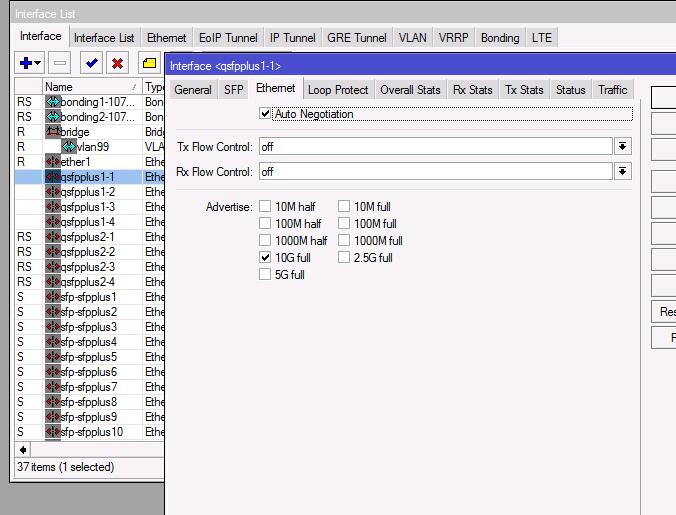Viewport: 676px width, 515px height.
Task: Open the GRE Tunnel tab
Action: tap(357, 38)
